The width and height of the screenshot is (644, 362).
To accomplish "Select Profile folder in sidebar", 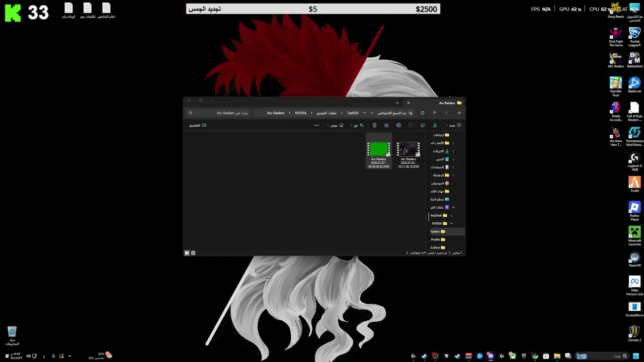I will [x=438, y=239].
